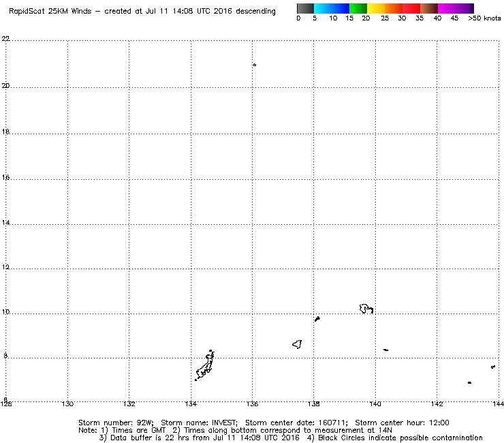
Task: Click the orange 25-30 knots color band
Action: click(394, 8)
